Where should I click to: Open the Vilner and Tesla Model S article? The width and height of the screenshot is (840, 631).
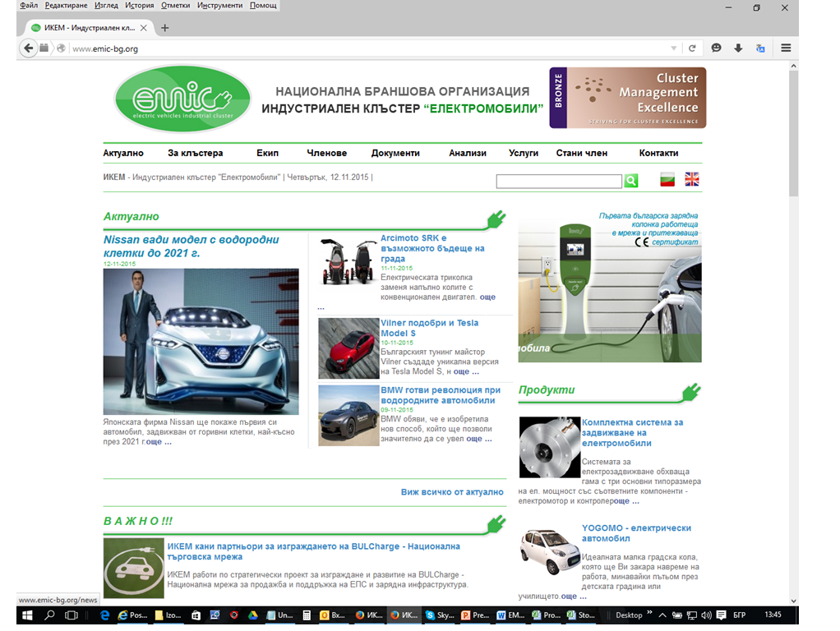click(429, 328)
